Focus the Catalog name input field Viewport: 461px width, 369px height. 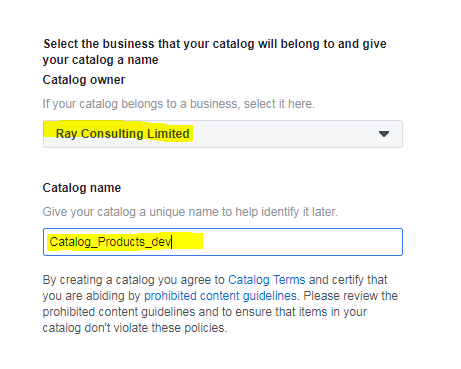click(x=223, y=242)
